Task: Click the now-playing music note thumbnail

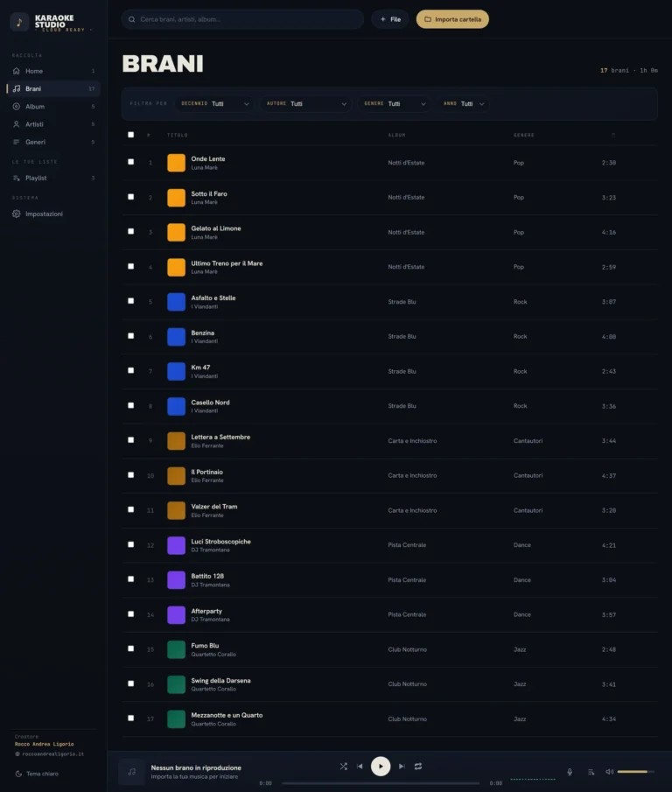Action: tap(132, 772)
